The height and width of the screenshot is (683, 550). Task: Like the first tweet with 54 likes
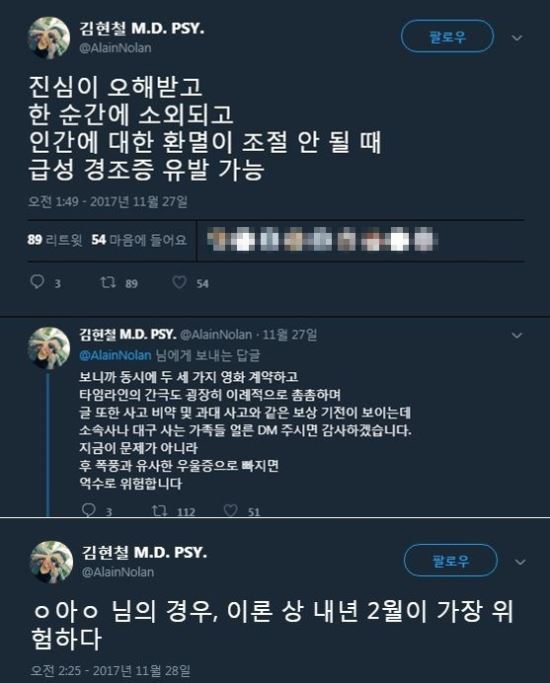179,282
